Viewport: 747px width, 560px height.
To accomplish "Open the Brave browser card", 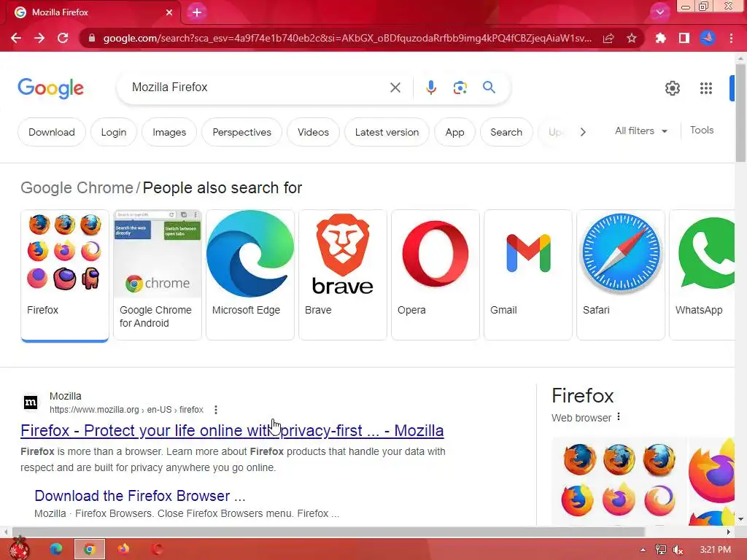I will pyautogui.click(x=343, y=275).
